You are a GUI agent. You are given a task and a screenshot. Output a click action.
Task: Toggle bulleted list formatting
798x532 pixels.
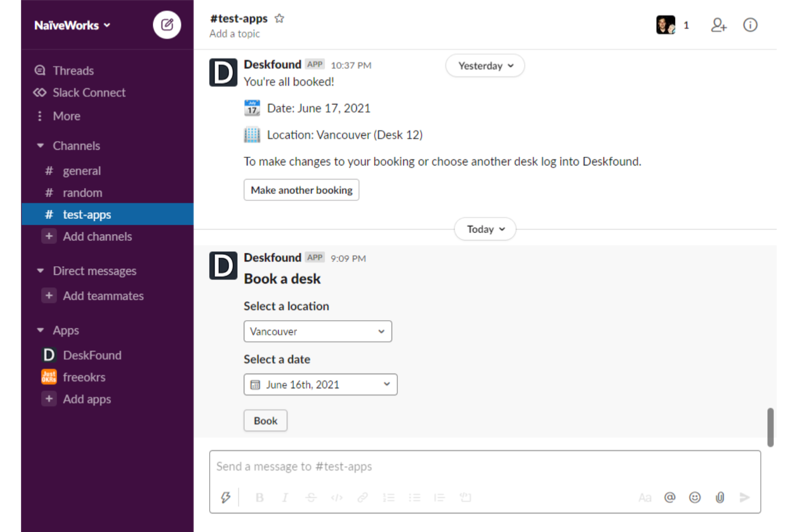(414, 497)
